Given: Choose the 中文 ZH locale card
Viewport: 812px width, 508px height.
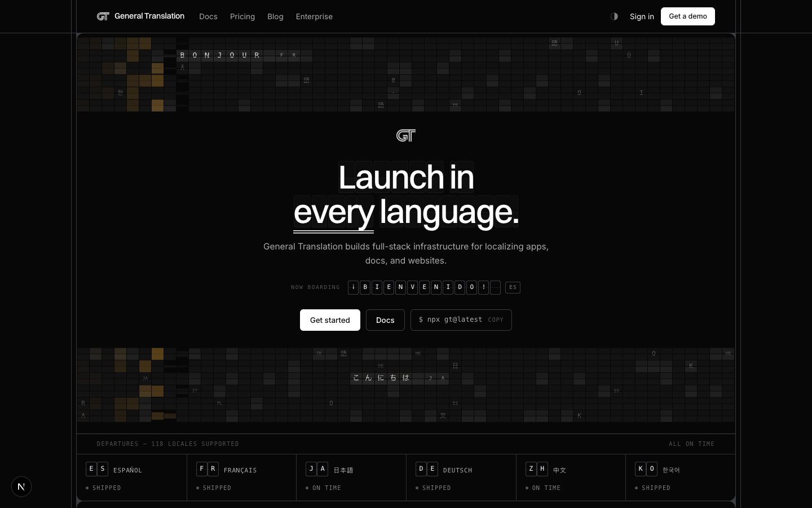Looking at the screenshot, I should (571, 478).
